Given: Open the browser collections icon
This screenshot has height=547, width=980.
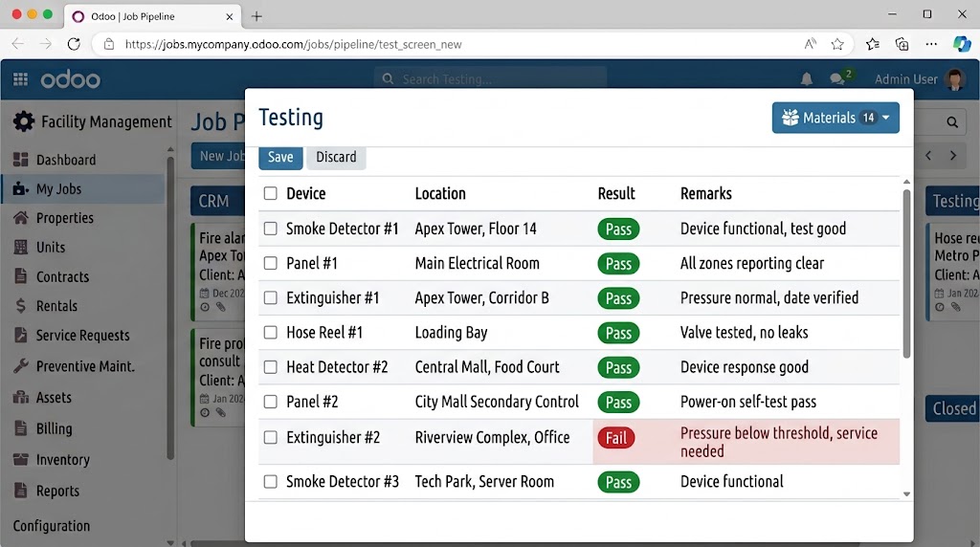Looking at the screenshot, I should tap(902, 44).
